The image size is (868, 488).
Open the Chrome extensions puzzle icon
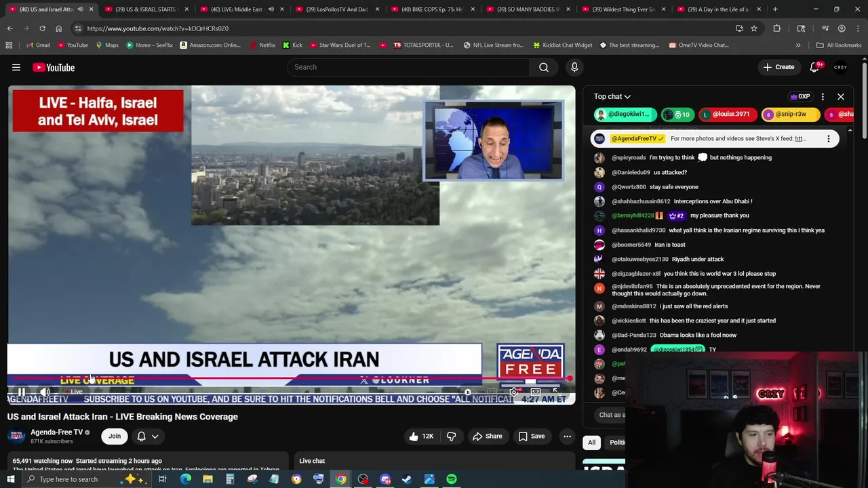pyautogui.click(x=777, y=28)
